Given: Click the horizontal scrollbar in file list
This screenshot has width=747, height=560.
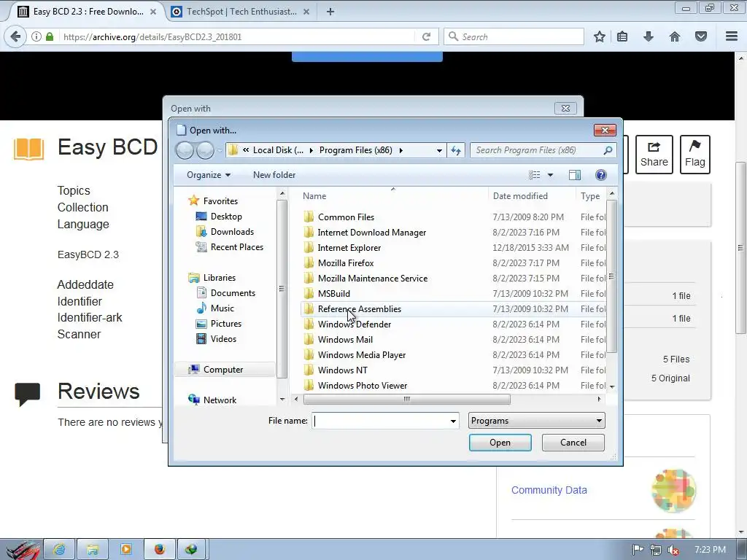Looking at the screenshot, I should pyautogui.click(x=406, y=399).
